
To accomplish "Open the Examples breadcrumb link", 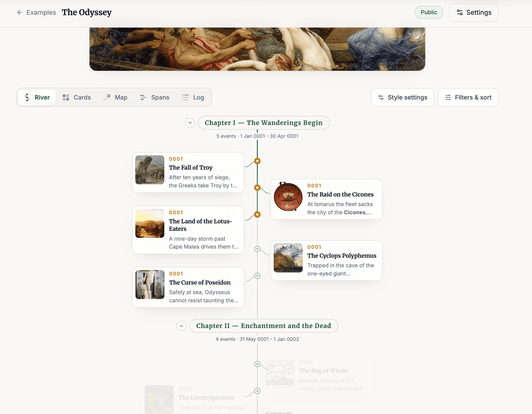I will pos(41,12).
